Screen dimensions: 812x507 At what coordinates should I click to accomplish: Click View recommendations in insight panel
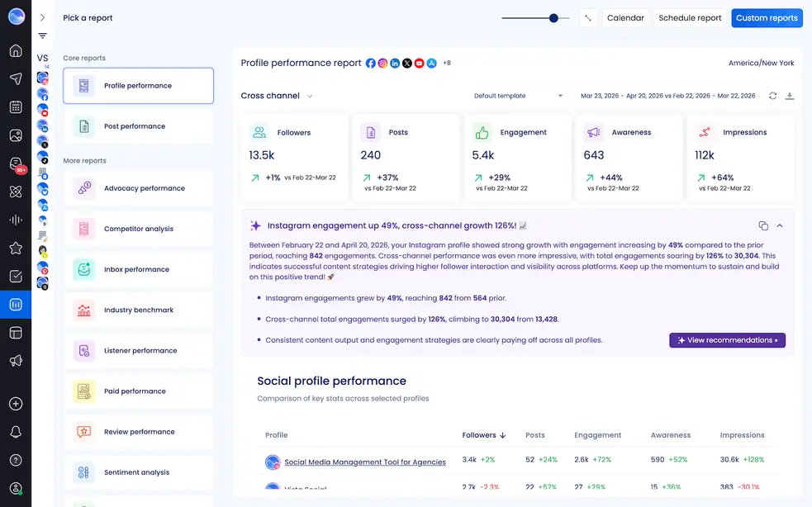pos(727,339)
